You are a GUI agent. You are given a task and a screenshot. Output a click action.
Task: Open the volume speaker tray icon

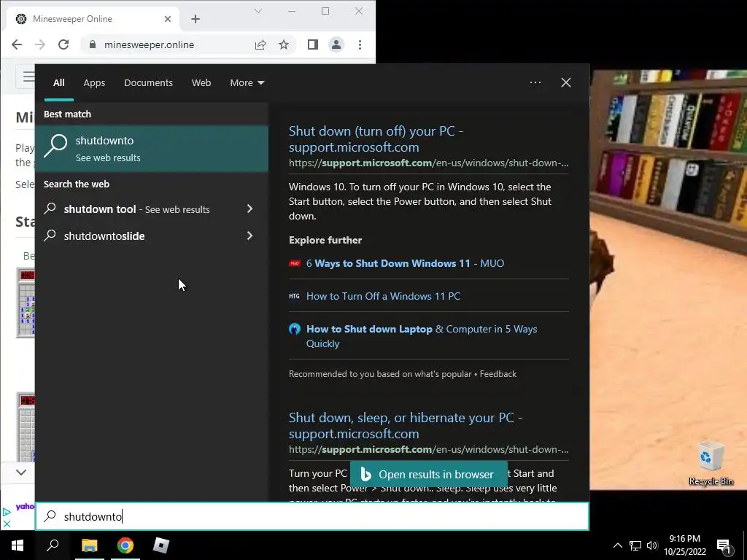[x=652, y=545]
